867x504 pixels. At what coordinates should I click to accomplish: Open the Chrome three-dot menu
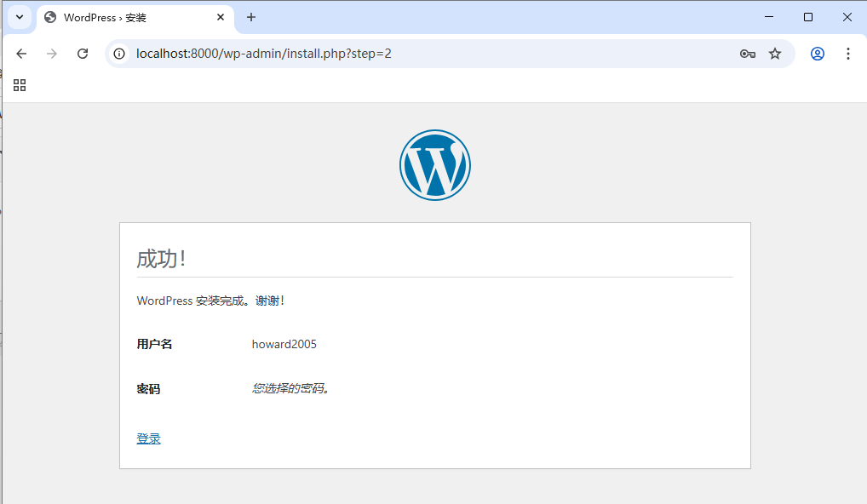847,54
